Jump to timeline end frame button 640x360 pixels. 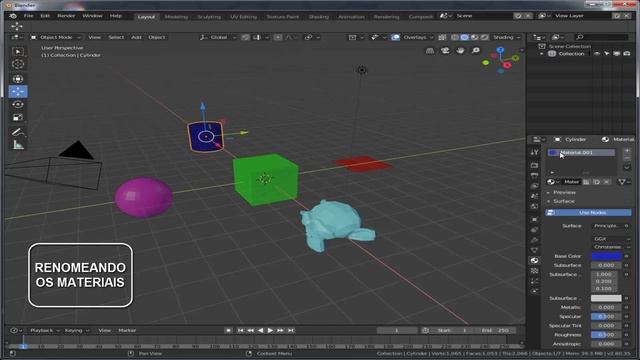tap(291, 330)
